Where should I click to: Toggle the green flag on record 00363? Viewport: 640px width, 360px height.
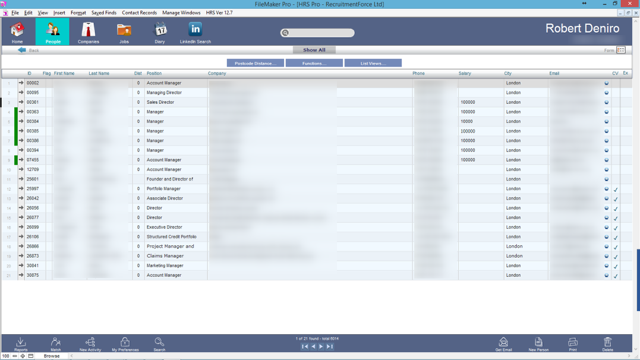coord(16,112)
